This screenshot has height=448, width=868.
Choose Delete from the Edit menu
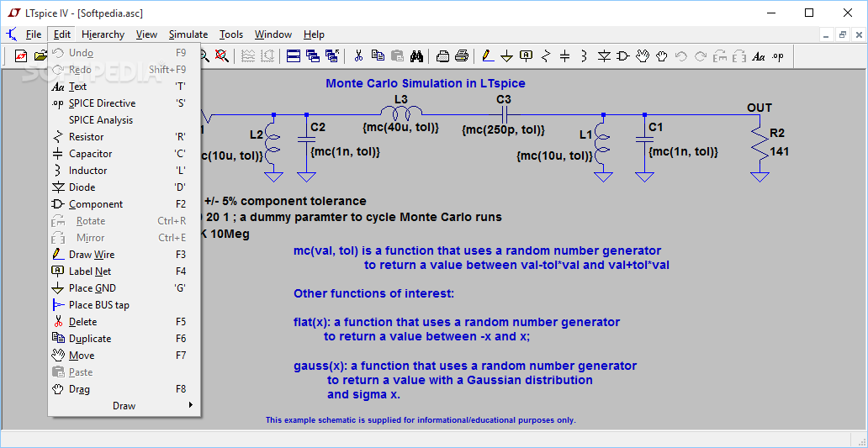pyautogui.click(x=124, y=322)
